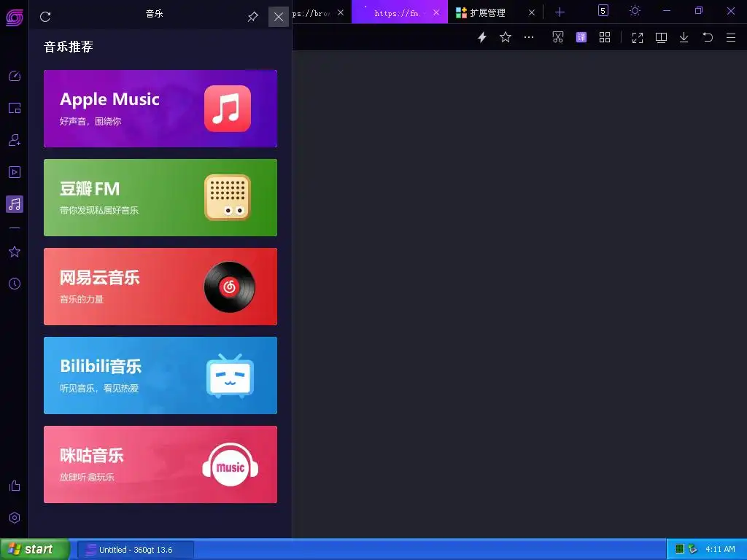Open the tab count 5 indicator
Image resolution: width=747 pixels, height=560 pixels.
tap(603, 10)
